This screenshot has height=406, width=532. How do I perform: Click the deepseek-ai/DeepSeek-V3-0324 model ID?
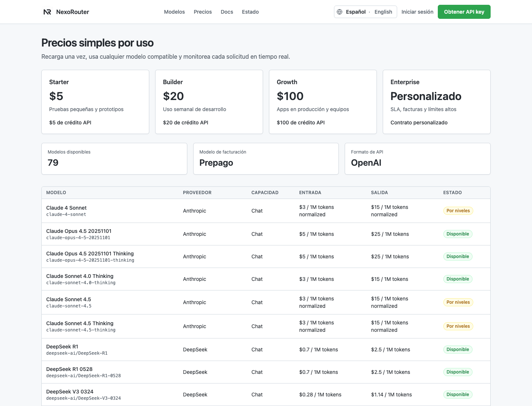point(83,398)
